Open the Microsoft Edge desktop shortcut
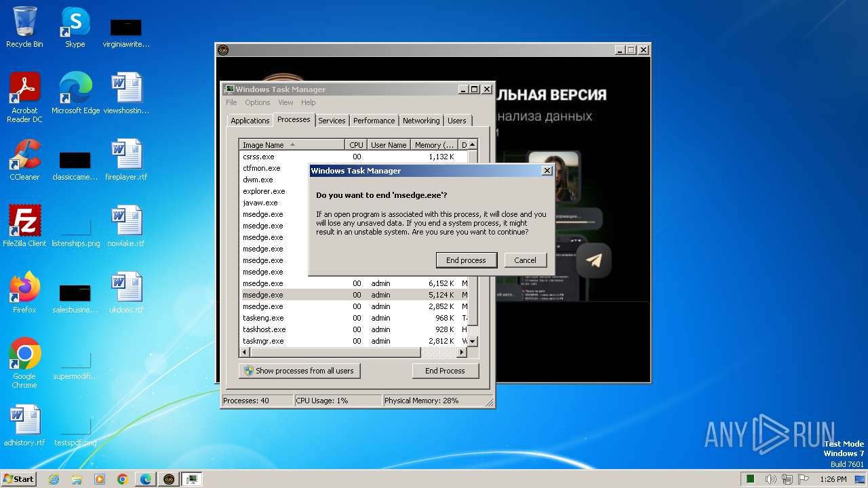Screen dimensions: 868x488 pyautogui.click(x=75, y=94)
